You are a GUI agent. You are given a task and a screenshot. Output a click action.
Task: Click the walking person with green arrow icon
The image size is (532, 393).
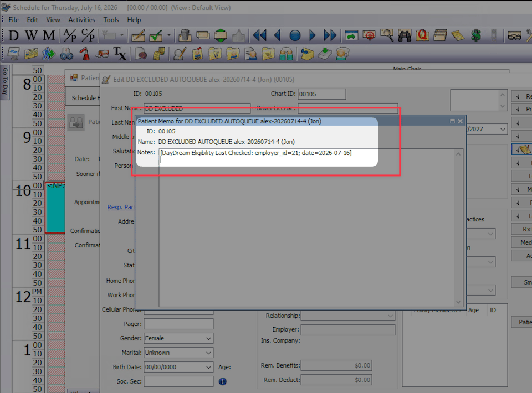49,54
